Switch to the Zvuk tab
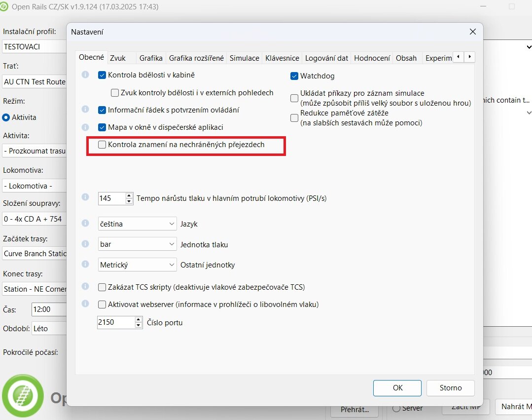Viewport: 532px width, 420px height. click(118, 58)
